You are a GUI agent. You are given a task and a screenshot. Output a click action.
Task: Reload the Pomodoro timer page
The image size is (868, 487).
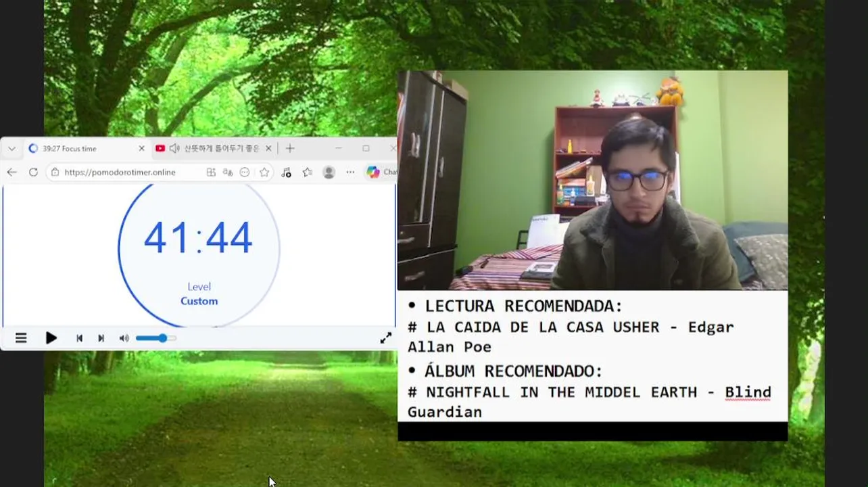(33, 172)
